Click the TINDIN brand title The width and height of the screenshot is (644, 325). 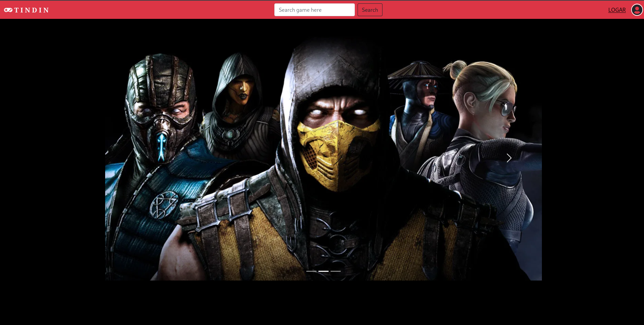[32, 10]
